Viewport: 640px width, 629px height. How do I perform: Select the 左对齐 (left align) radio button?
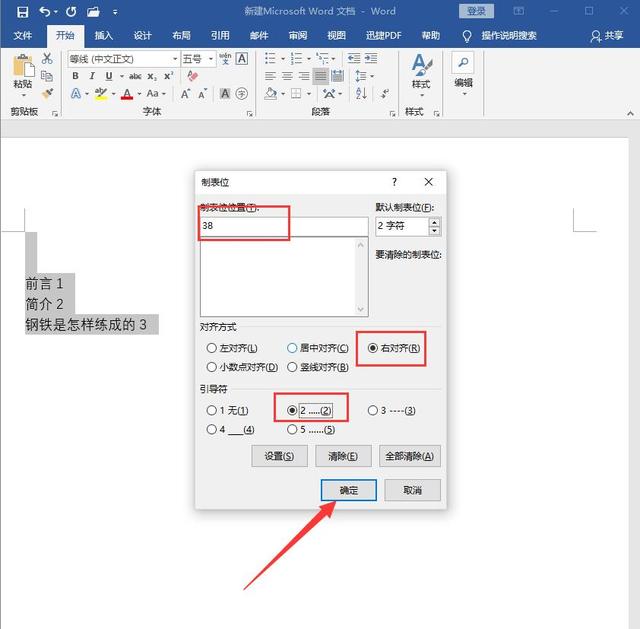point(211,348)
